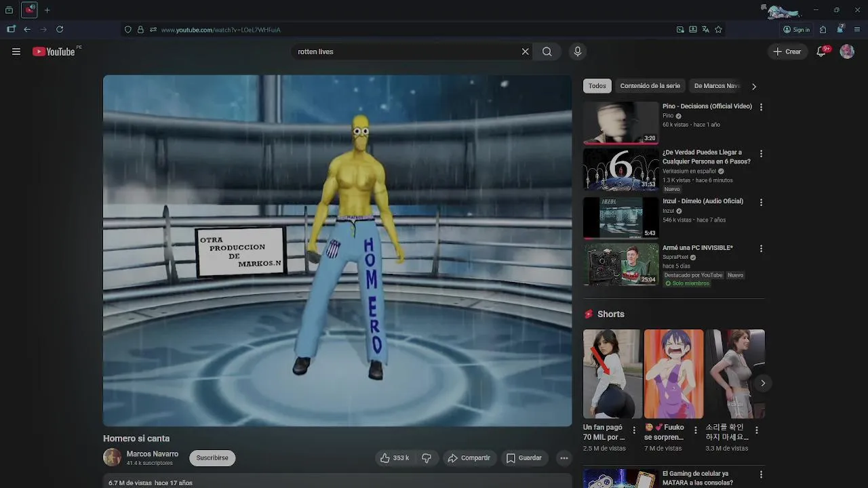
Task: Open the Veritasium en español channel name
Action: pos(689,171)
